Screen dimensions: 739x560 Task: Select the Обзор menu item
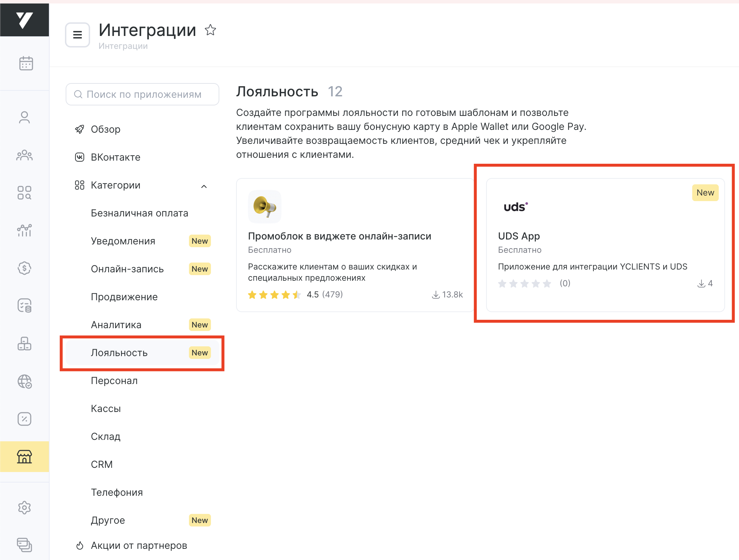[105, 129]
